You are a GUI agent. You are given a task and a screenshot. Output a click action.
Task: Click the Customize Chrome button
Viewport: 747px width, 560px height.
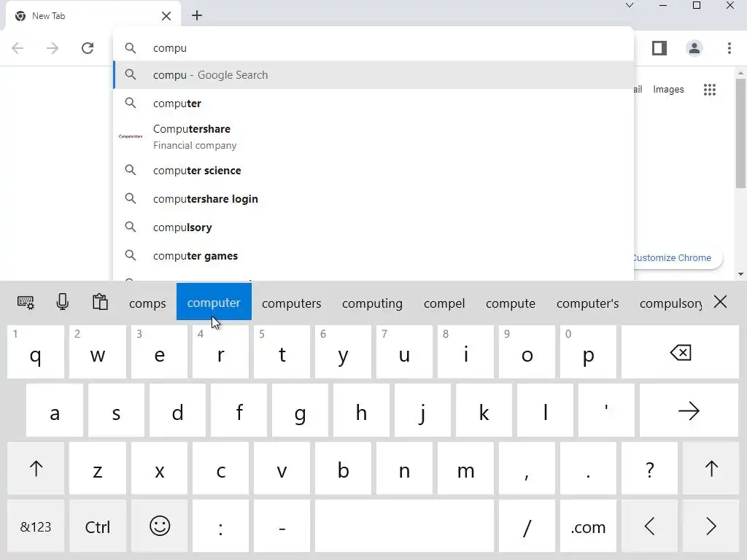[676, 257]
